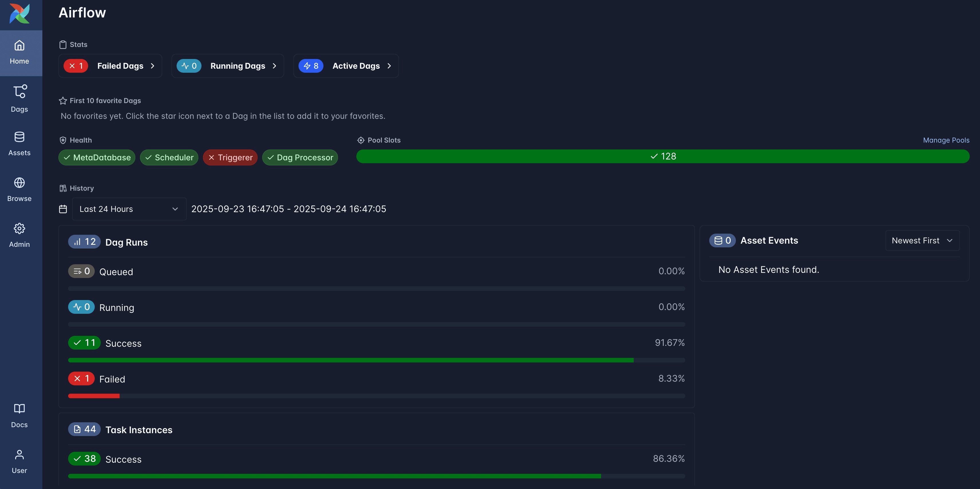Click the Triggerer health badge
The width and height of the screenshot is (980, 489).
pos(230,157)
